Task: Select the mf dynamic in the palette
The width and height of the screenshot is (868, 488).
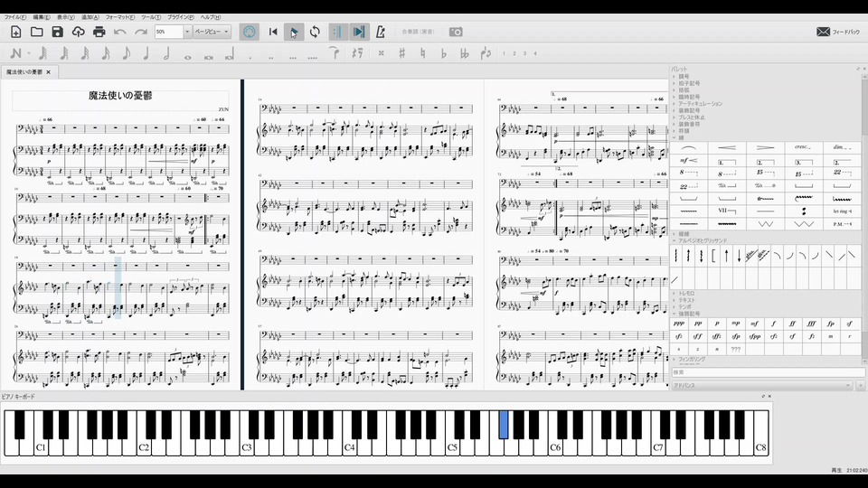Action: coord(754,324)
